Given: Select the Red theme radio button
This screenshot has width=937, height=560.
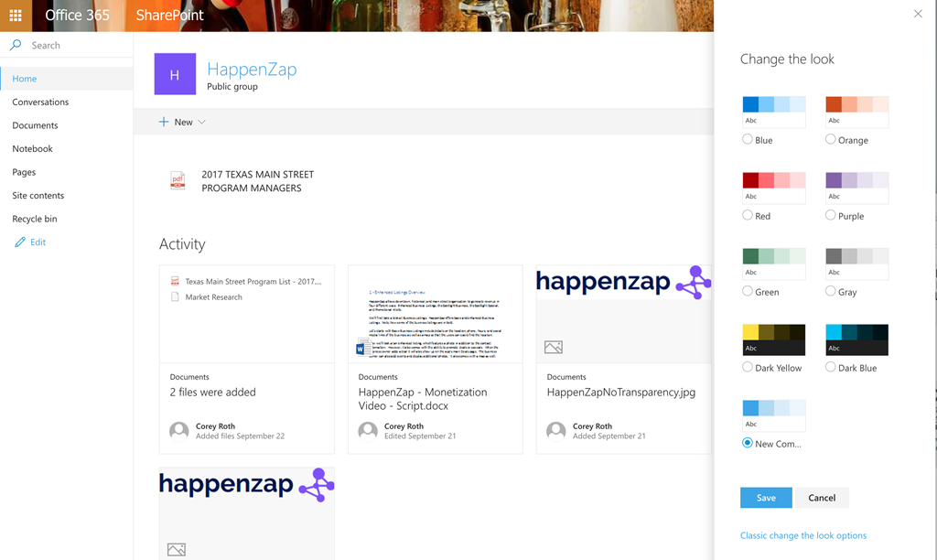Looking at the screenshot, I should coord(747,215).
